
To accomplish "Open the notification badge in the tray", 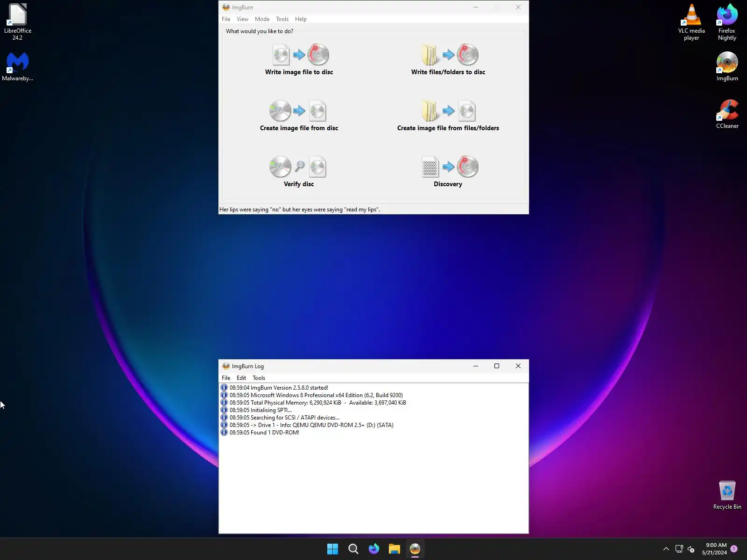I will click(734, 549).
